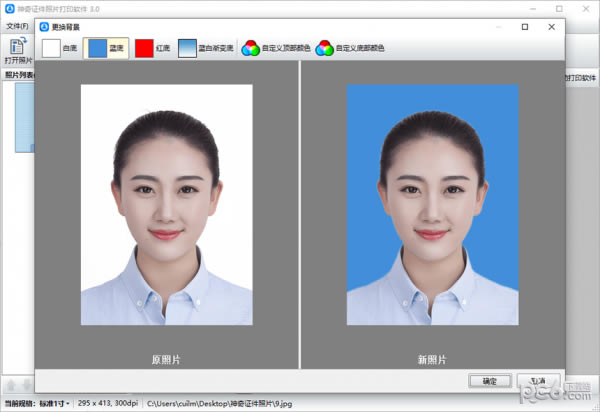The height and width of the screenshot is (412, 600).
Task: Cancel the background change dialog
Action: pyautogui.click(x=538, y=381)
